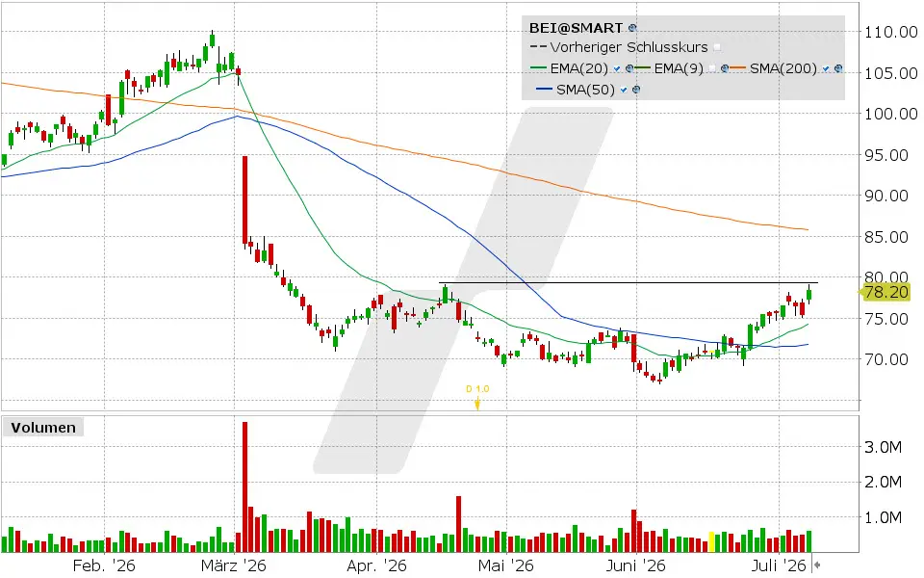Click the SMA(50) legend label
This screenshot has width=924, height=578.
coord(585,90)
